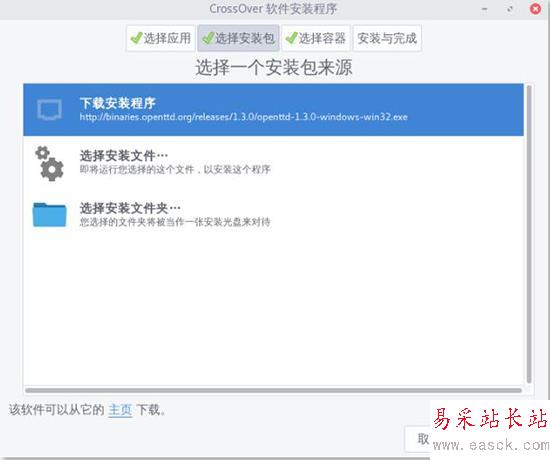
Task: Click the horizontal scrollbar under the list
Action: point(274,390)
